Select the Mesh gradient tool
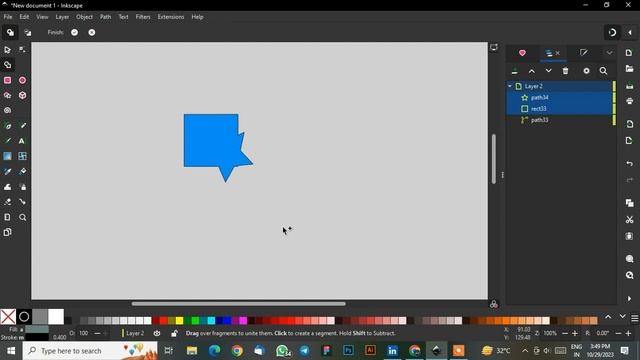 pyautogui.click(x=22, y=156)
